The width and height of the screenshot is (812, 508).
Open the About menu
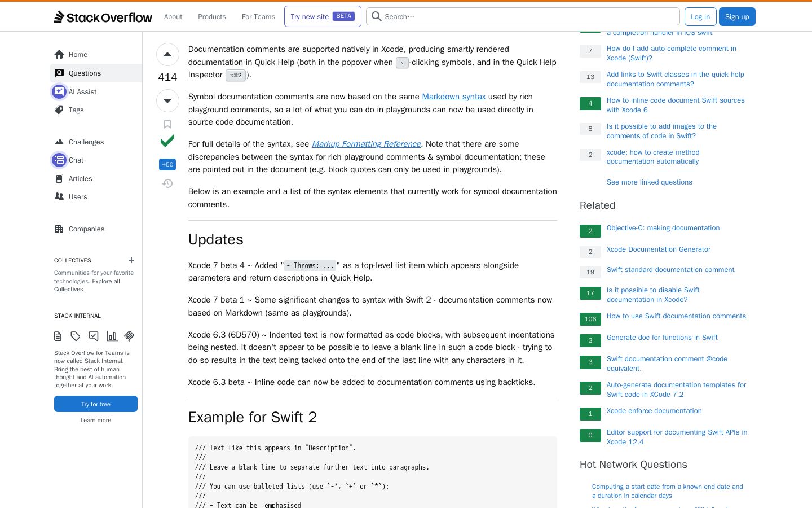click(x=173, y=17)
